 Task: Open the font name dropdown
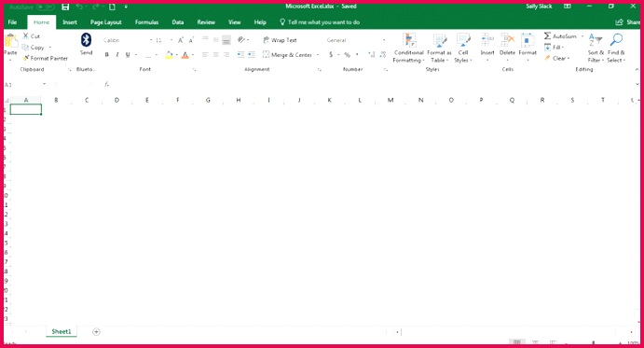(151, 40)
